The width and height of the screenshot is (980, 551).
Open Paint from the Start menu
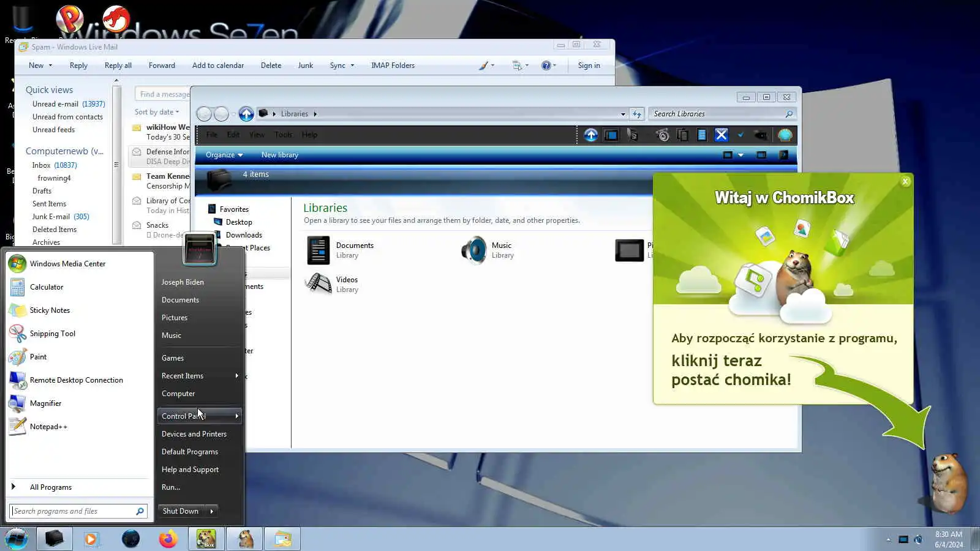point(79,357)
